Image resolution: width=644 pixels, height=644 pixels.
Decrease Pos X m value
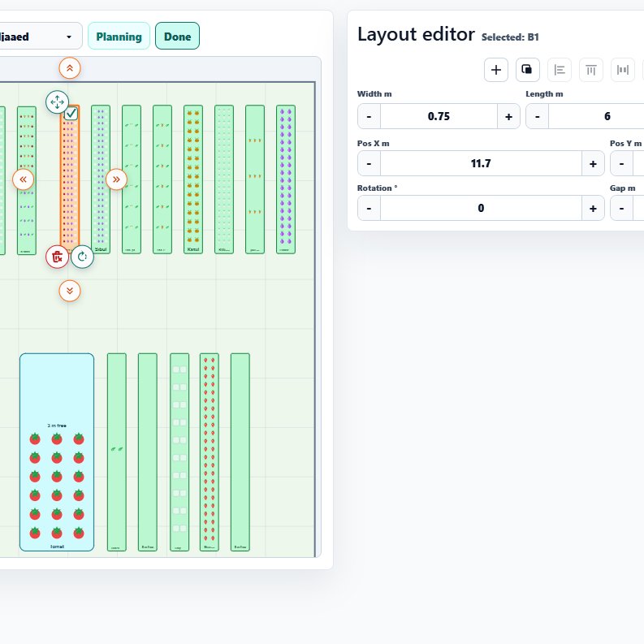pyautogui.click(x=369, y=163)
